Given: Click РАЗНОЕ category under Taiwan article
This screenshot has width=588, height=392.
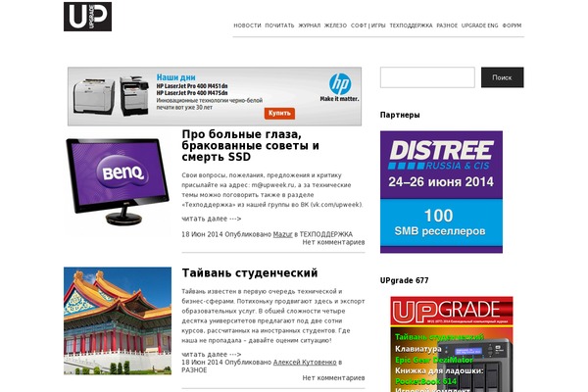Looking at the screenshot, I should 194,370.
